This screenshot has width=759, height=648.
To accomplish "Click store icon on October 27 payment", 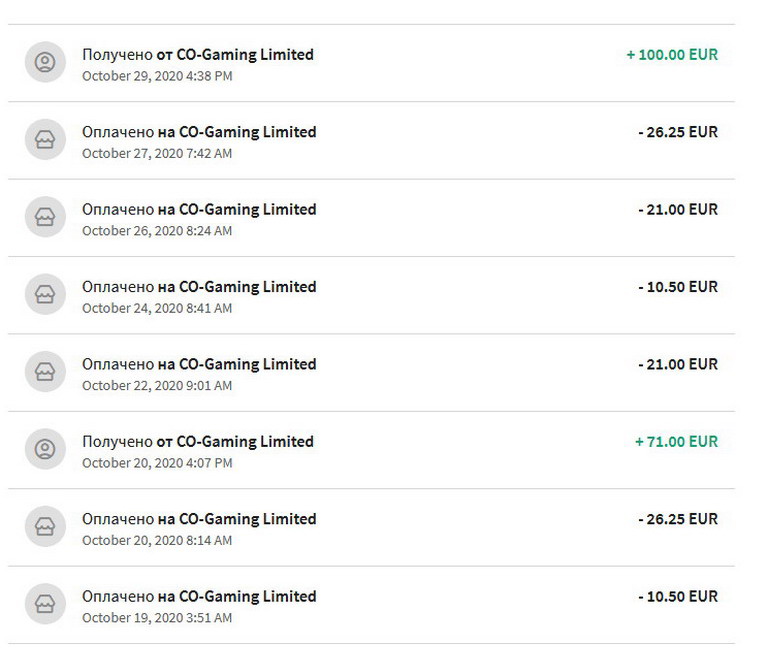I will point(45,140).
